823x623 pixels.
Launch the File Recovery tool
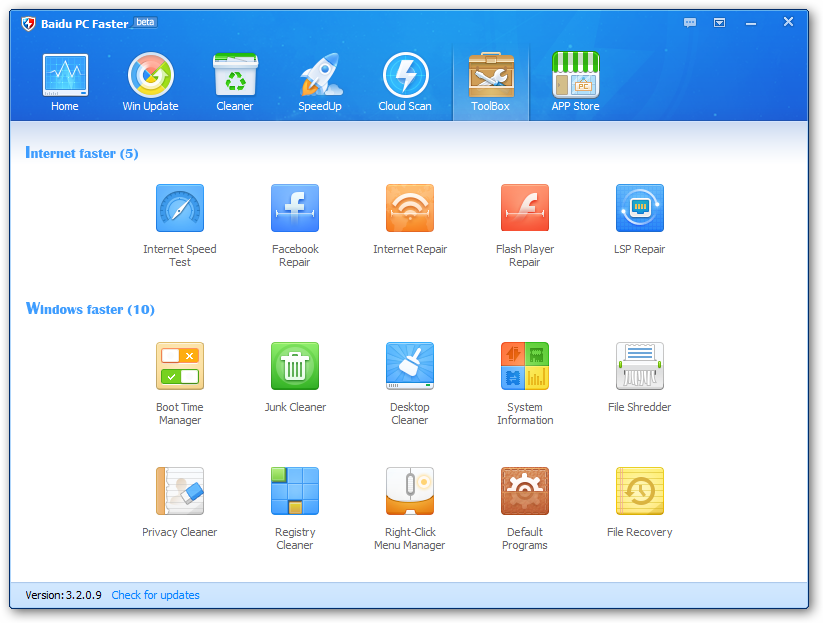(x=640, y=502)
